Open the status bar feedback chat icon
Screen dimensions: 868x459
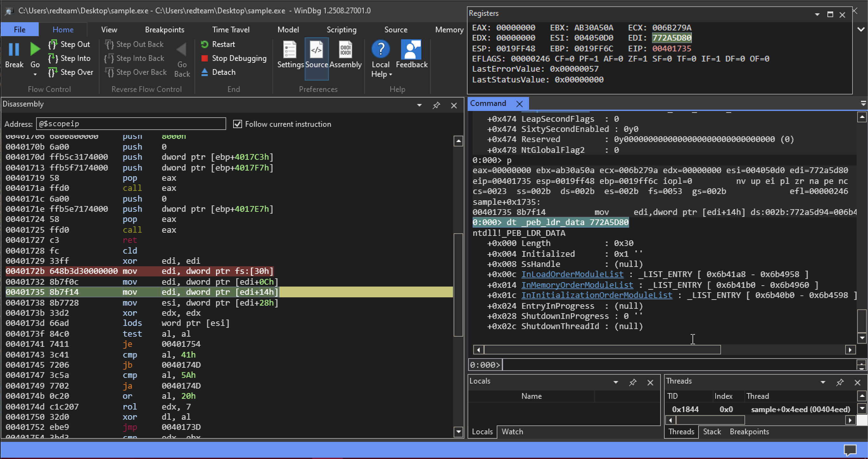click(x=850, y=449)
